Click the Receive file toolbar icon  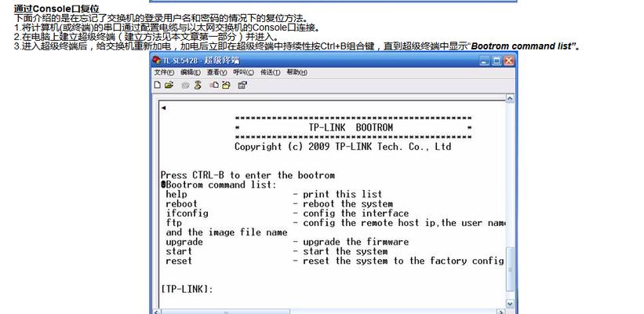pos(226,85)
